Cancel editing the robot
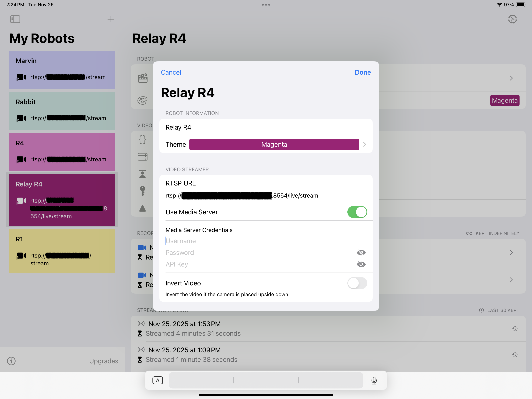The height and width of the screenshot is (399, 532). (171, 72)
